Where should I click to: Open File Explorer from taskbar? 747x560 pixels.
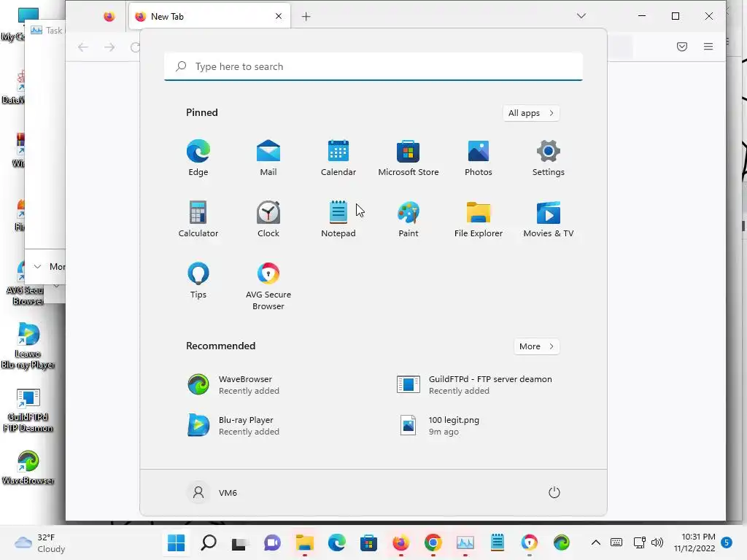pyautogui.click(x=304, y=542)
